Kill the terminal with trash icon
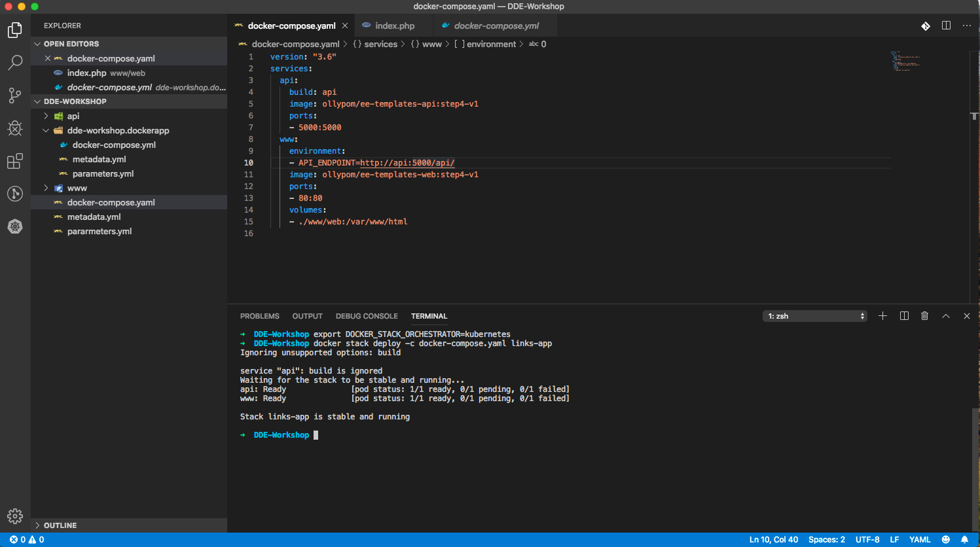Viewport: 980px width, 547px height. coord(924,316)
